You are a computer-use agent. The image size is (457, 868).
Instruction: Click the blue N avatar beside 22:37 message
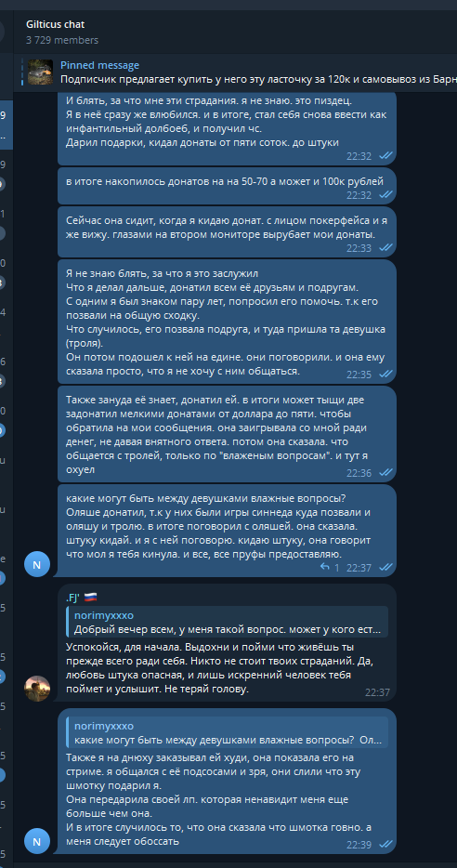37,565
